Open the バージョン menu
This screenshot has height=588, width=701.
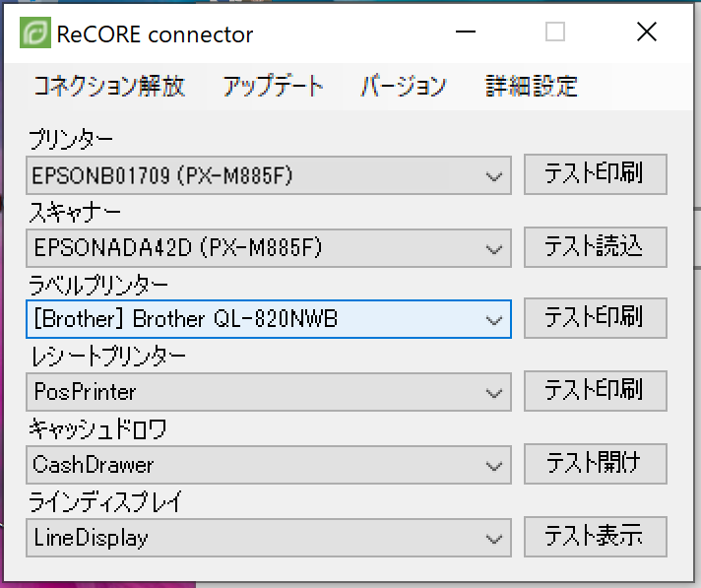click(x=404, y=86)
